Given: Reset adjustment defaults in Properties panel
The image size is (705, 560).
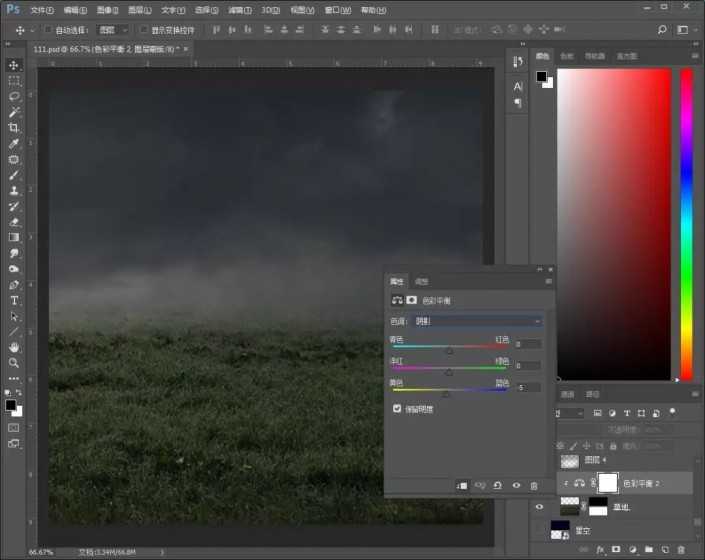Looking at the screenshot, I should 498,485.
